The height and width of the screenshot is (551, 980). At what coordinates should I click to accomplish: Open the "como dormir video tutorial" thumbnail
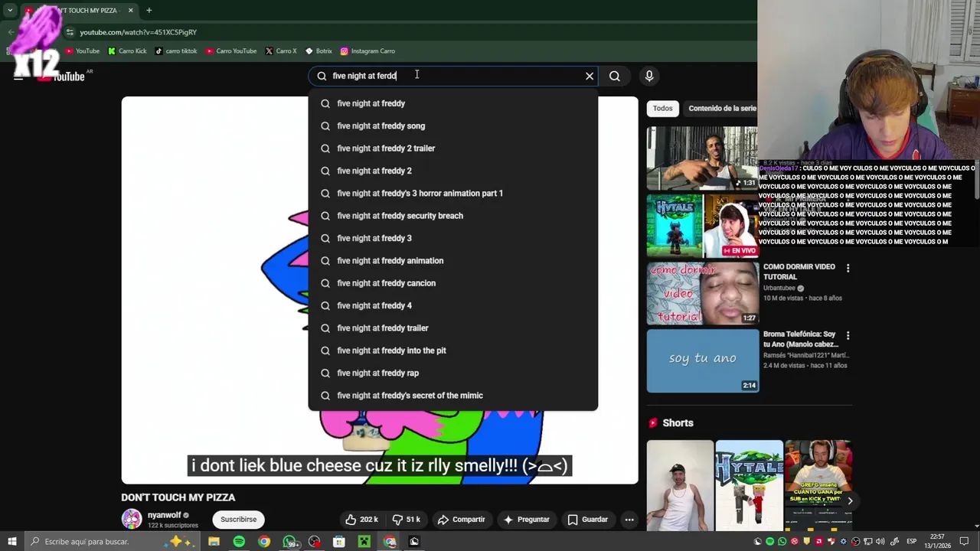702,293
